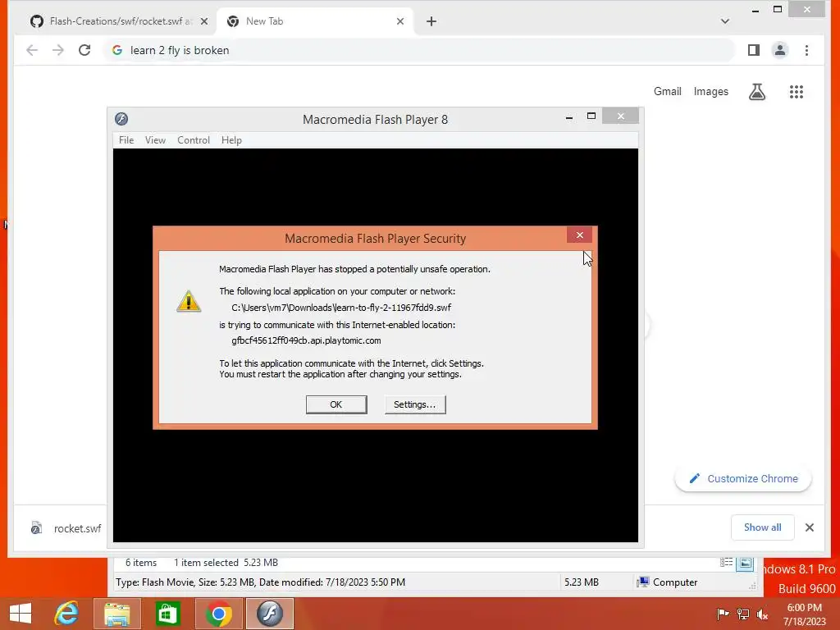Open the Help menu in Flash Player
This screenshot has height=630, width=840.
pyautogui.click(x=231, y=139)
